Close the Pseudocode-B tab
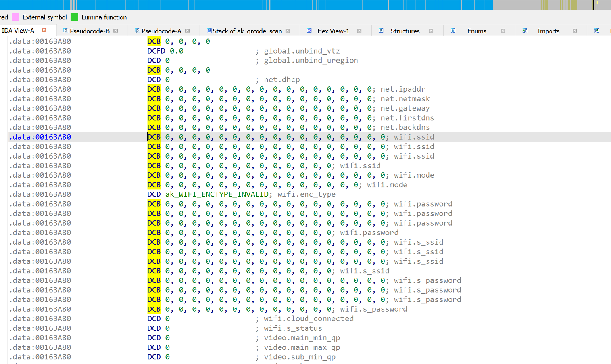 (116, 31)
